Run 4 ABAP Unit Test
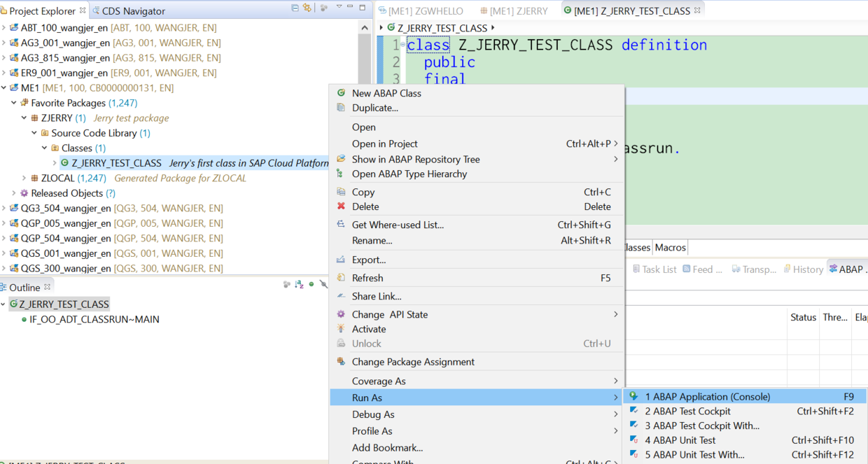Image resolution: width=868 pixels, height=464 pixels. tap(745, 440)
